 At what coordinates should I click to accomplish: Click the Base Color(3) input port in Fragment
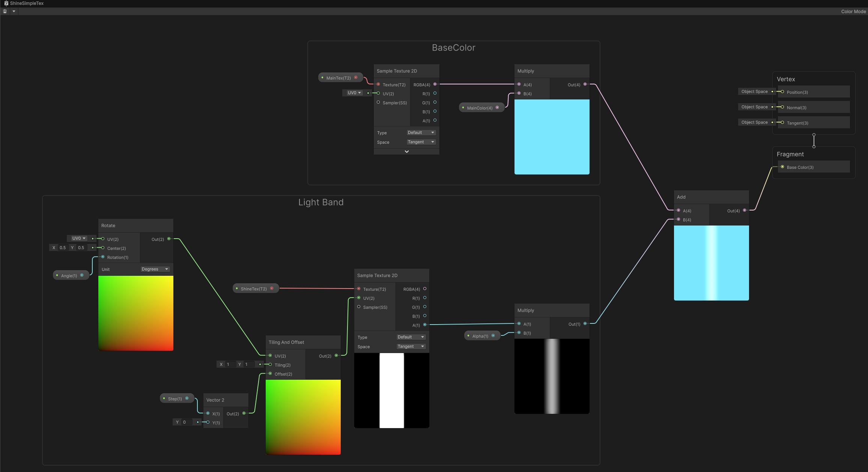[782, 167]
